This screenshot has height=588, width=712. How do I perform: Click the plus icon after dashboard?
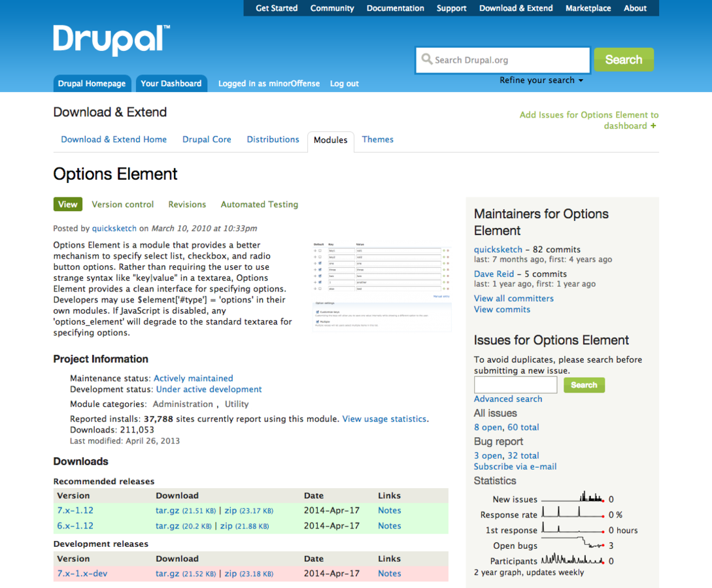coord(653,125)
